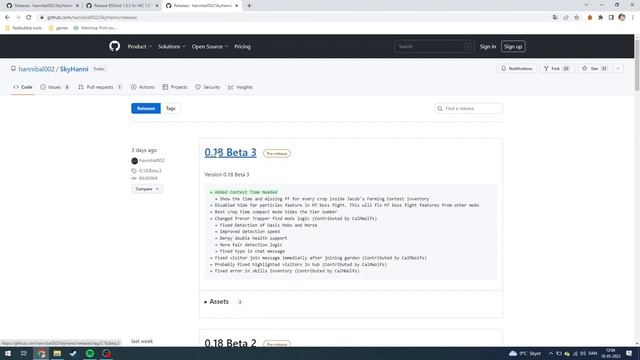Switch to the Tags view
Viewport: 640px width, 360px height.
click(x=171, y=109)
